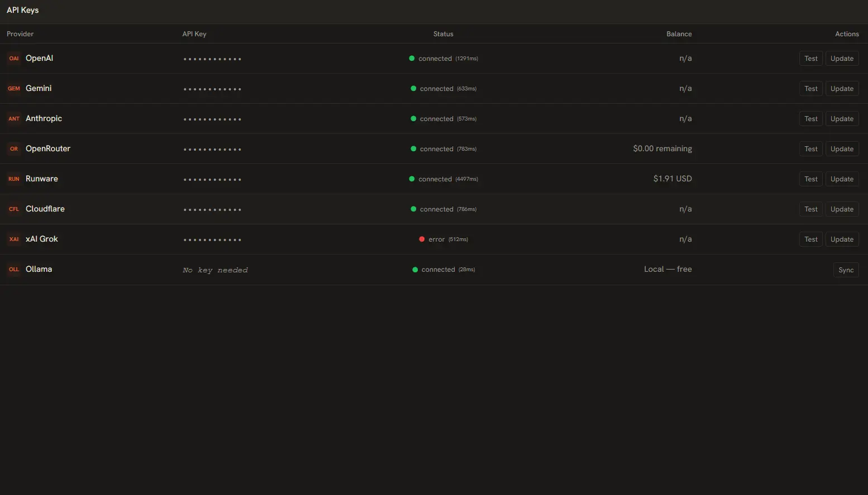Sync the Ollama local provider
Image resolution: width=868 pixels, height=495 pixels.
(x=846, y=270)
